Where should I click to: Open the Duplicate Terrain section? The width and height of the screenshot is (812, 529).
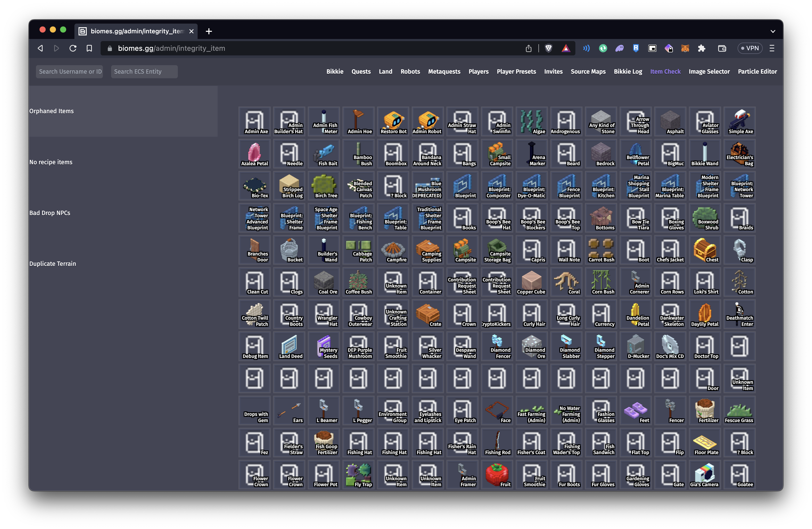tap(53, 264)
